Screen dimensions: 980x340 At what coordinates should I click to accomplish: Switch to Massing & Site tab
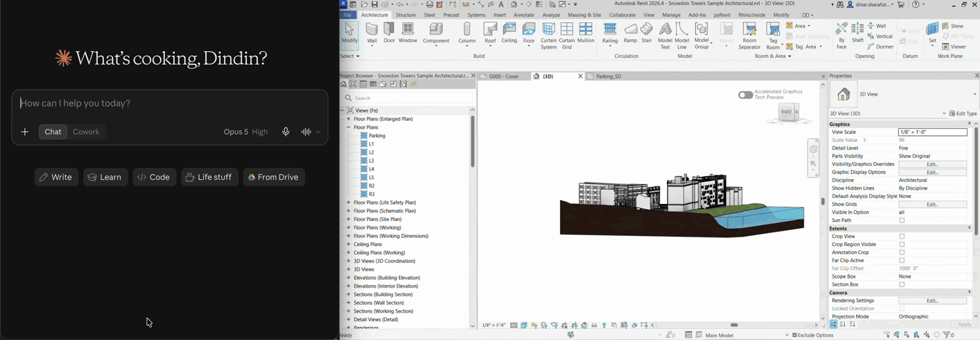[x=584, y=14]
